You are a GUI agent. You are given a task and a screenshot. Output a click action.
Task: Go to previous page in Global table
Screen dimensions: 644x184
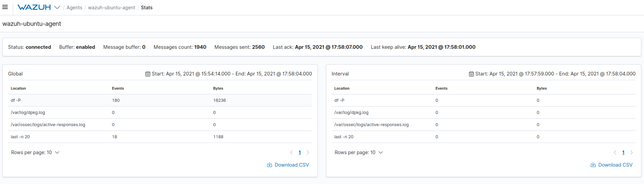coord(291,153)
